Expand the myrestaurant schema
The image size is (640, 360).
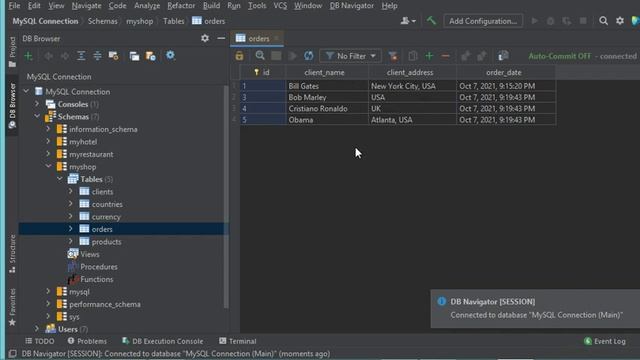click(x=48, y=154)
